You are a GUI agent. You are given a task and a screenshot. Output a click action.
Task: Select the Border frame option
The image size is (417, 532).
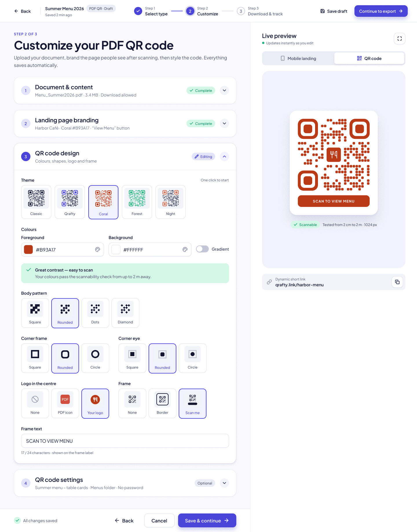(162, 403)
